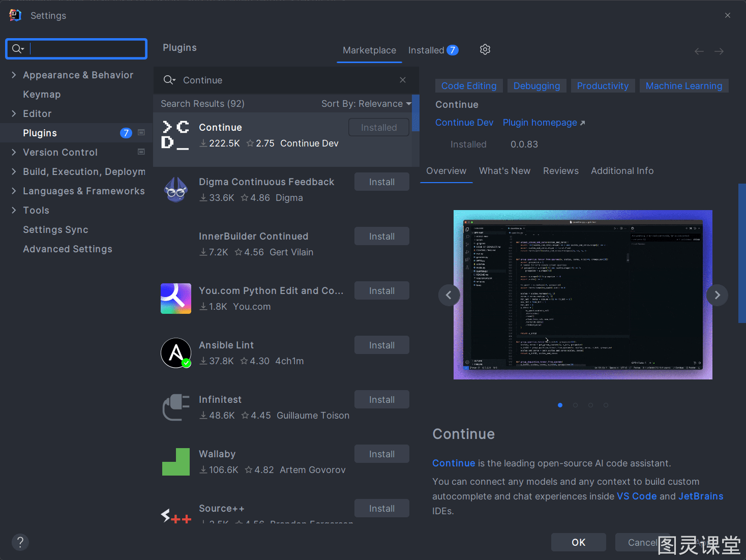This screenshot has width=746, height=560.
Task: Confirm settings with OK button
Action: click(579, 542)
